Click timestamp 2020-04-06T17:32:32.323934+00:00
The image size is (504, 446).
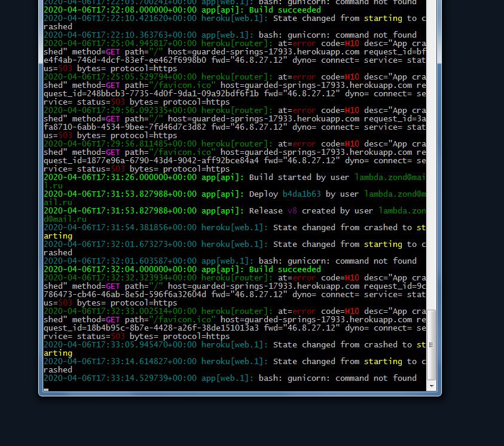pos(120,277)
